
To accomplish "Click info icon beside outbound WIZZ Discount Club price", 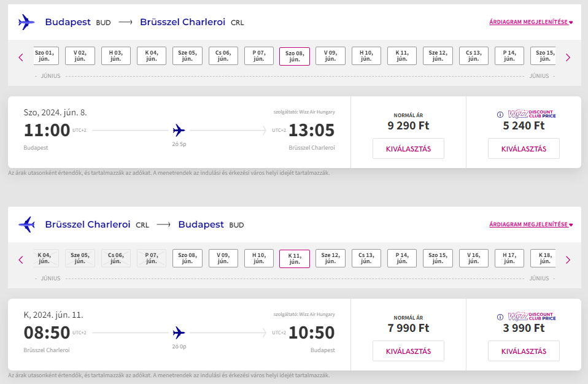I will tap(500, 115).
